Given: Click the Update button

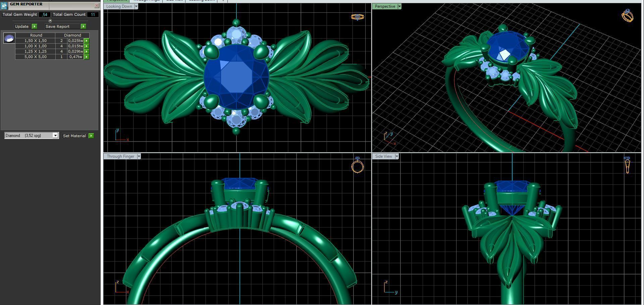Looking at the screenshot, I should (22, 27).
